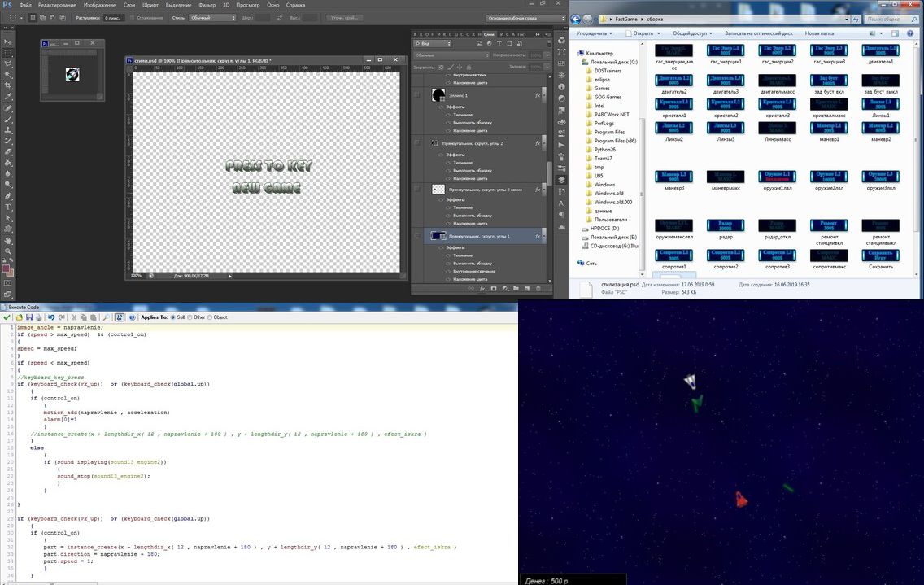The width and height of the screenshot is (924, 585).
Task: Open the Изображение menu
Action: (99, 5)
